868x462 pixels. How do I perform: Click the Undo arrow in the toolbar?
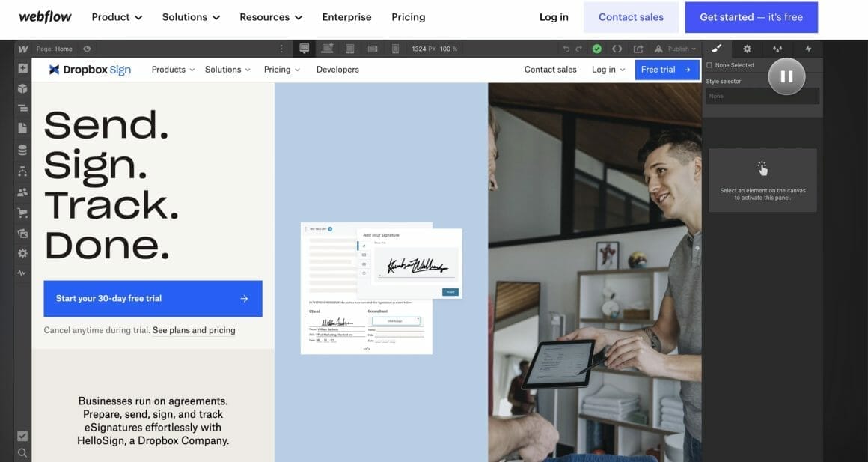click(566, 49)
